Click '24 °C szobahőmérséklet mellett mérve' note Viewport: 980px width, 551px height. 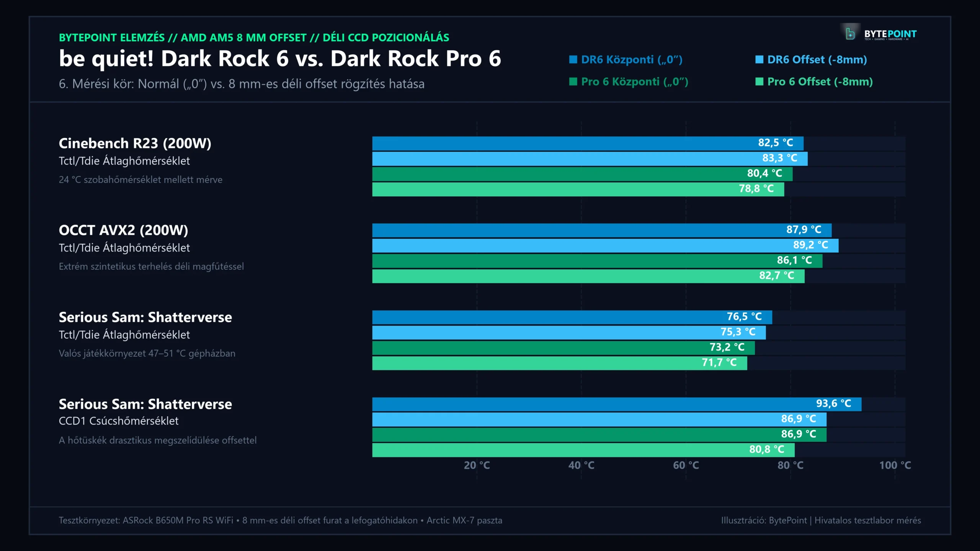point(140,179)
